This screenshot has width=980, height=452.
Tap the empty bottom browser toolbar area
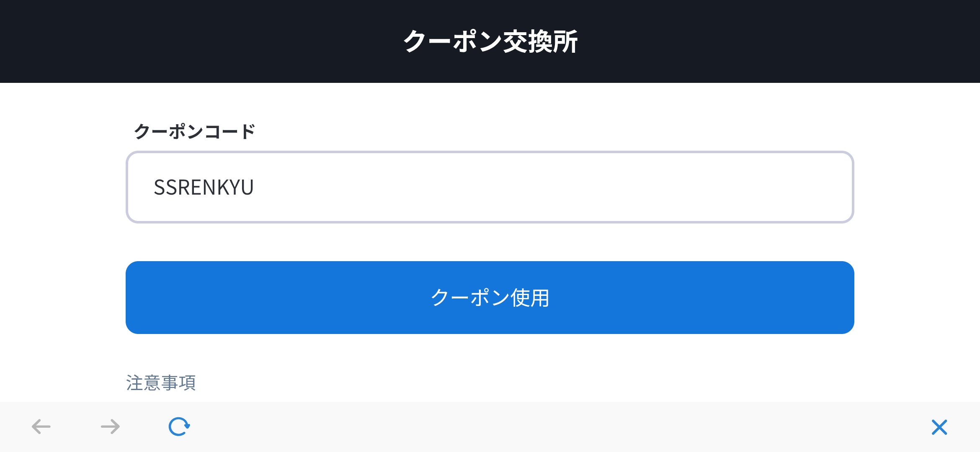[x=544, y=427]
